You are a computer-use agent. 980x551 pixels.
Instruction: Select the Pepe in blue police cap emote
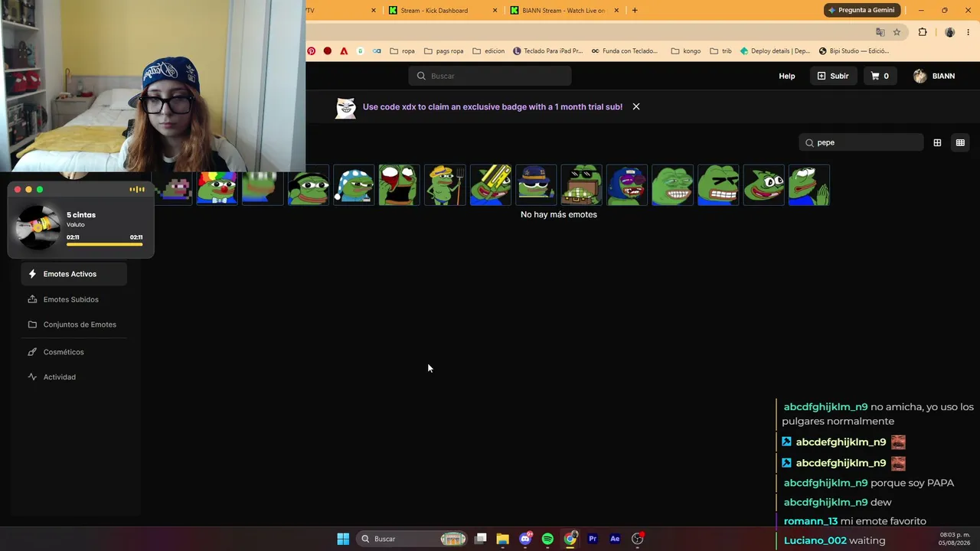click(536, 185)
